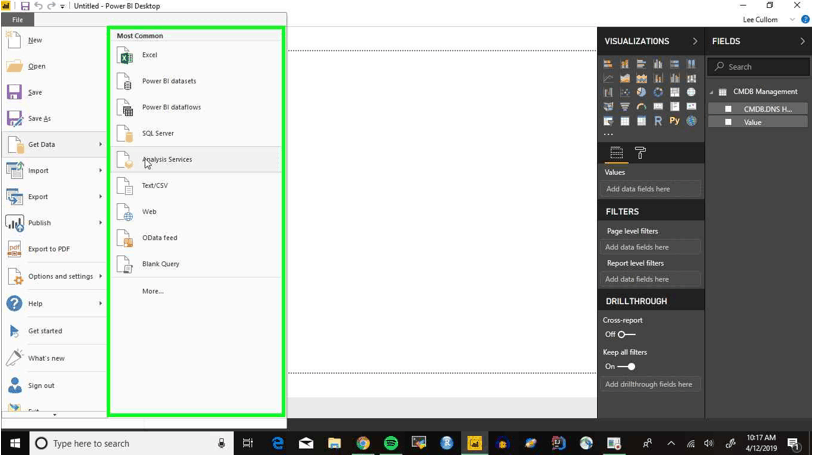
Task: Open Spotify from the Windows taskbar
Action: tap(390, 443)
